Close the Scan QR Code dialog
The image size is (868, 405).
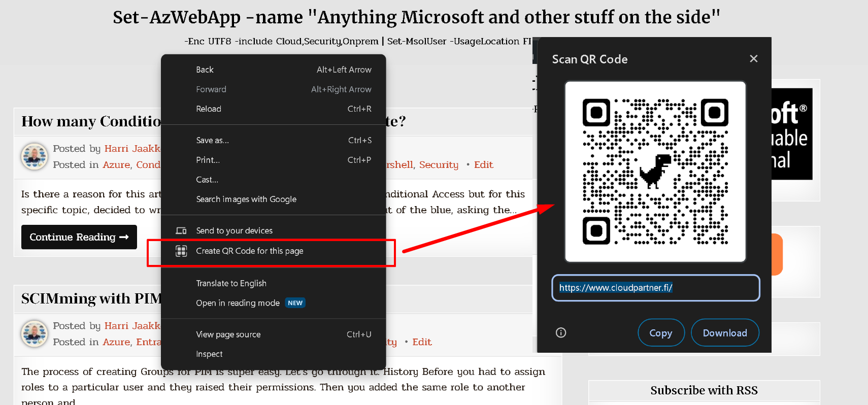(x=753, y=59)
